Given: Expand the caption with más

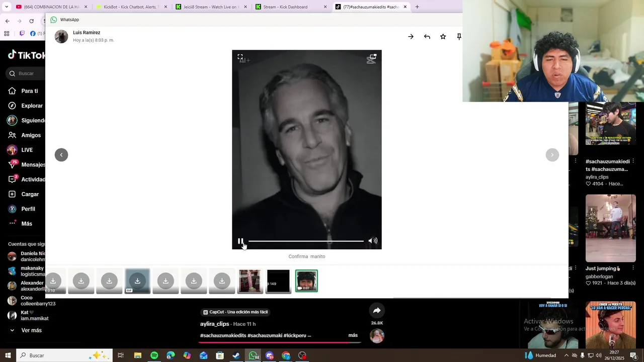Looking at the screenshot, I should click(353, 335).
